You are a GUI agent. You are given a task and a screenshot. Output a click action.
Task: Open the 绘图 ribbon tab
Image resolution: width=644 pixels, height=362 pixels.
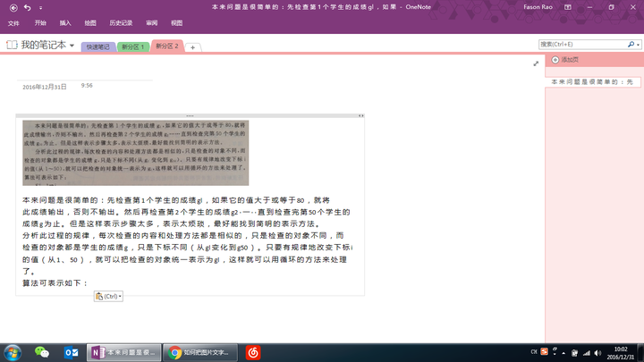pos(90,23)
